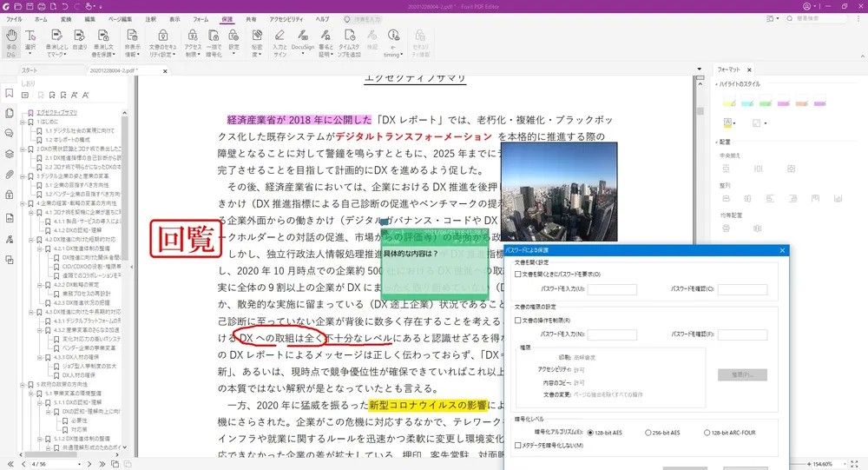Pick the pink highlight style swatch
The image size is (868, 470).
783,101
